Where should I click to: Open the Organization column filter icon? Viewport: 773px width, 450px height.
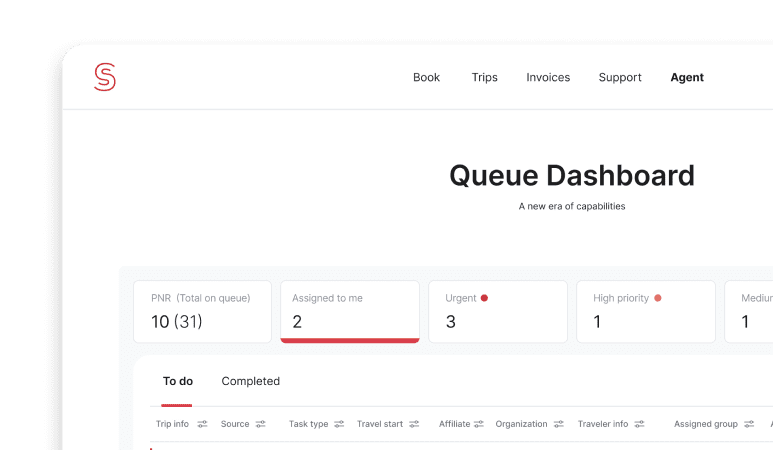[559, 424]
